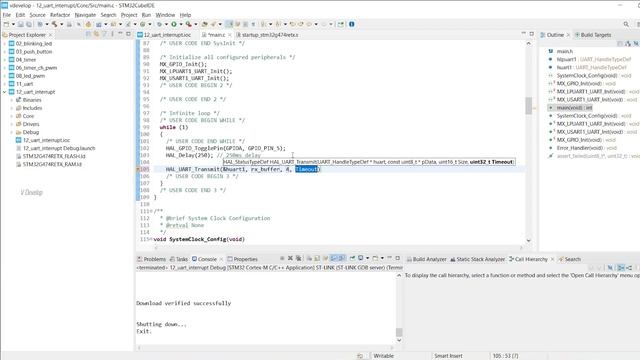Collapse the 12_uart_interrupt project node

(5, 92)
